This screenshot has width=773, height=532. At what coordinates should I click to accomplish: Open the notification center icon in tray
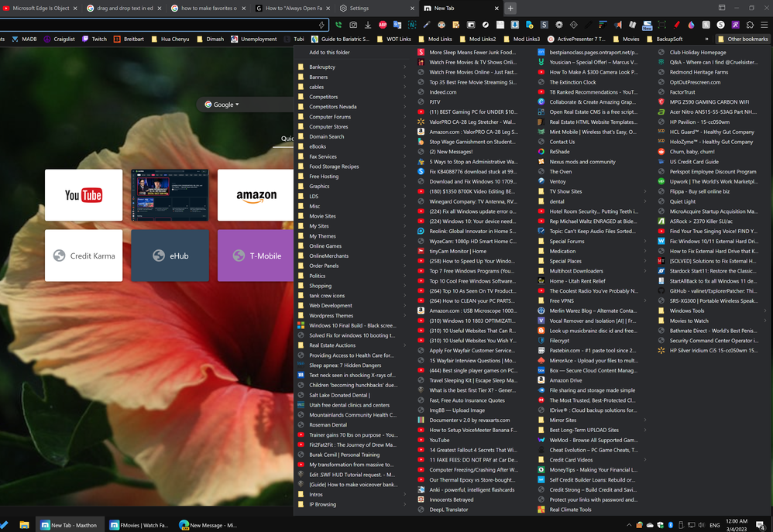[x=761, y=525]
